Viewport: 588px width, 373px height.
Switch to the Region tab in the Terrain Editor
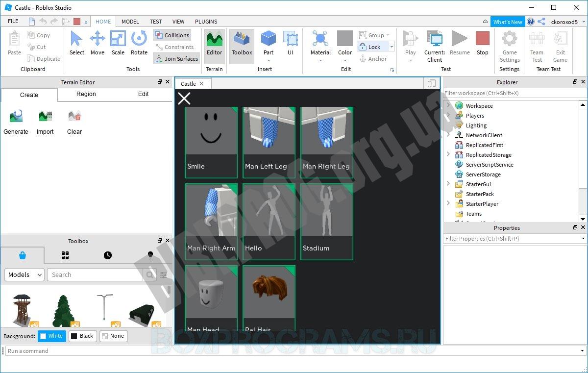[x=86, y=94]
